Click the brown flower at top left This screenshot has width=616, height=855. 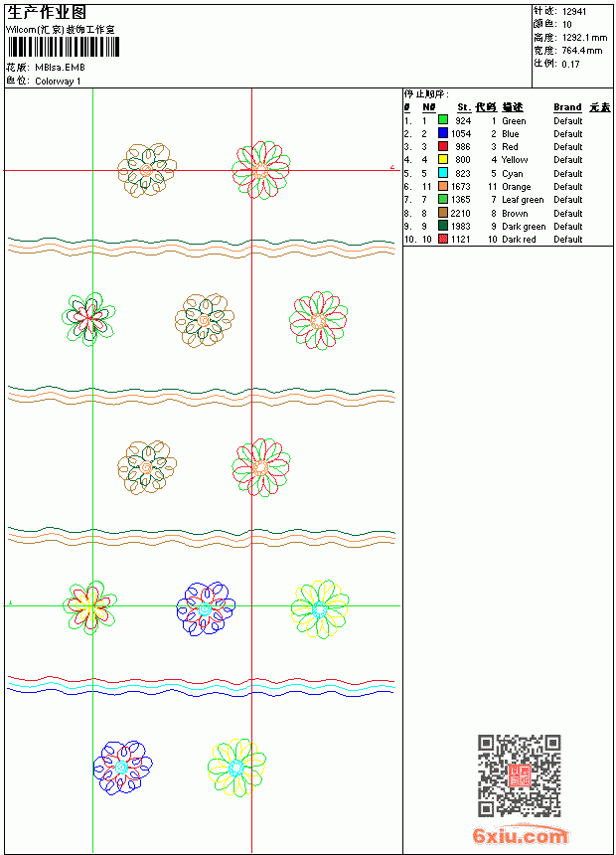pos(147,170)
